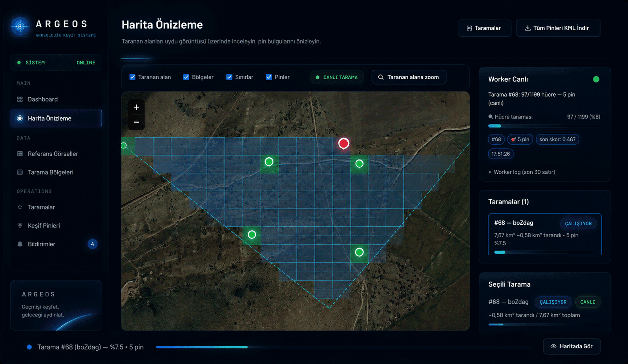Select Harita Önizleme target icon
This screenshot has height=364, width=628.
click(20, 118)
